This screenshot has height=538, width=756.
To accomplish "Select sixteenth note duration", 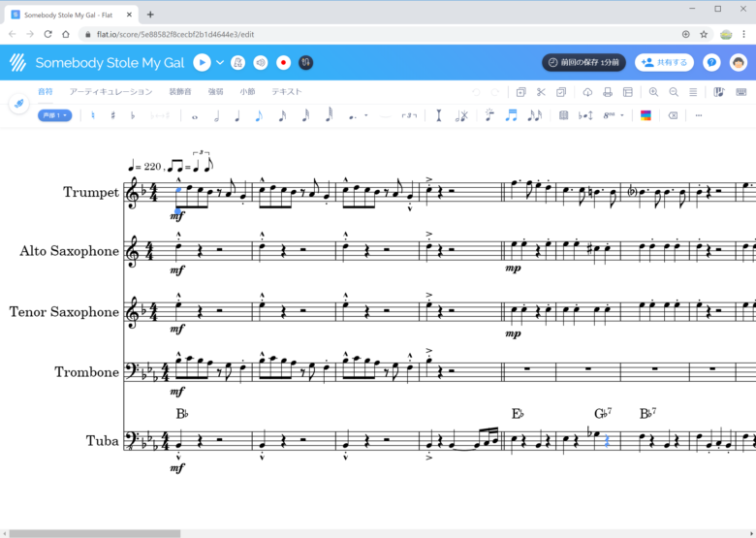I will (x=283, y=115).
